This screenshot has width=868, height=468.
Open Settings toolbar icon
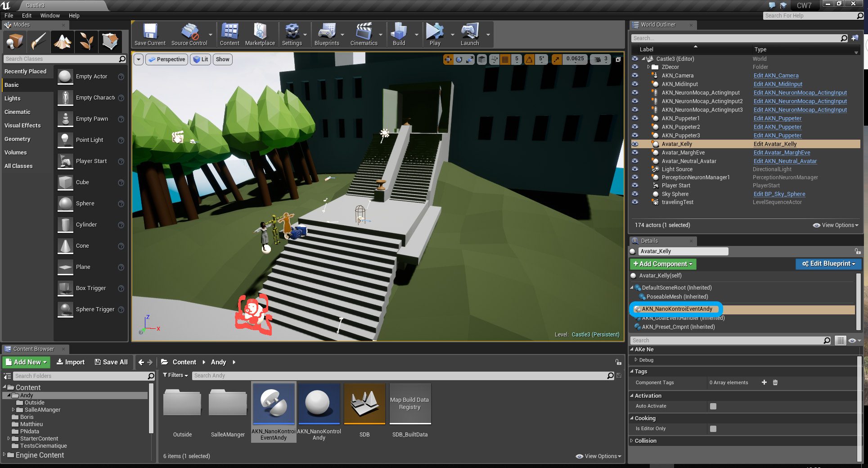(x=292, y=35)
